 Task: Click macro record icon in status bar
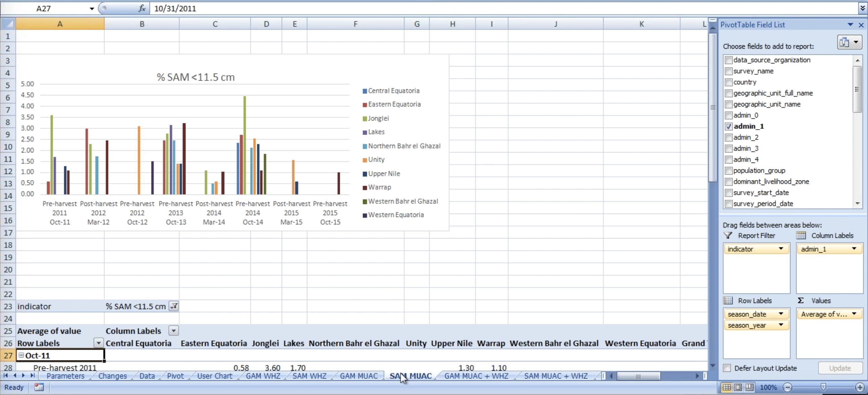point(39,387)
